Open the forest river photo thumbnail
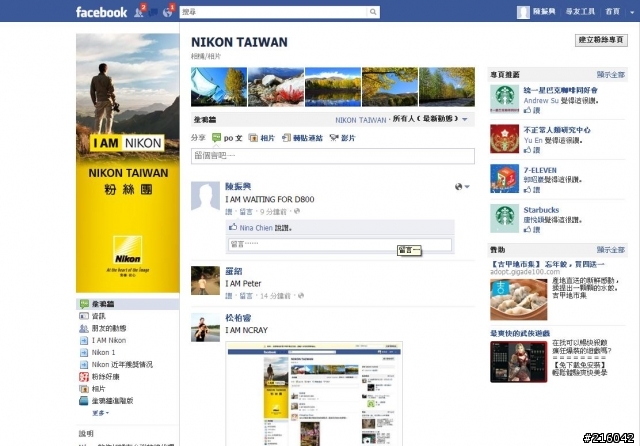 (x=447, y=87)
